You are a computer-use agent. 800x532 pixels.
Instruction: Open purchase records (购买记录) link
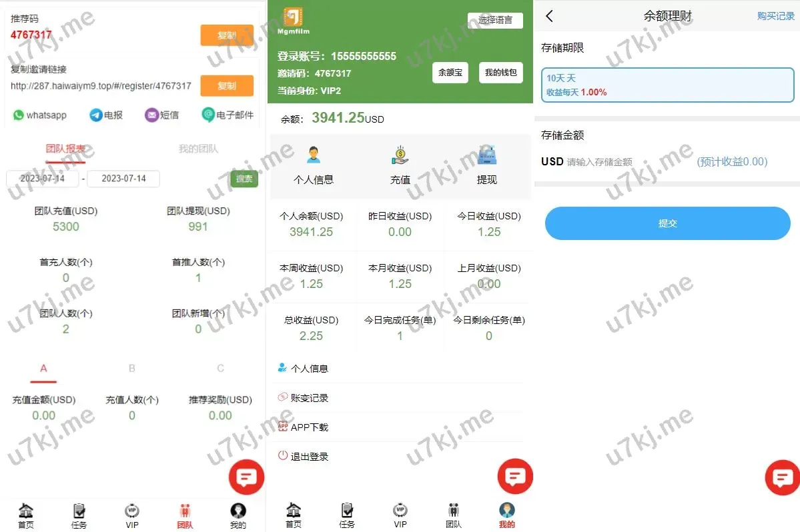coord(775,17)
